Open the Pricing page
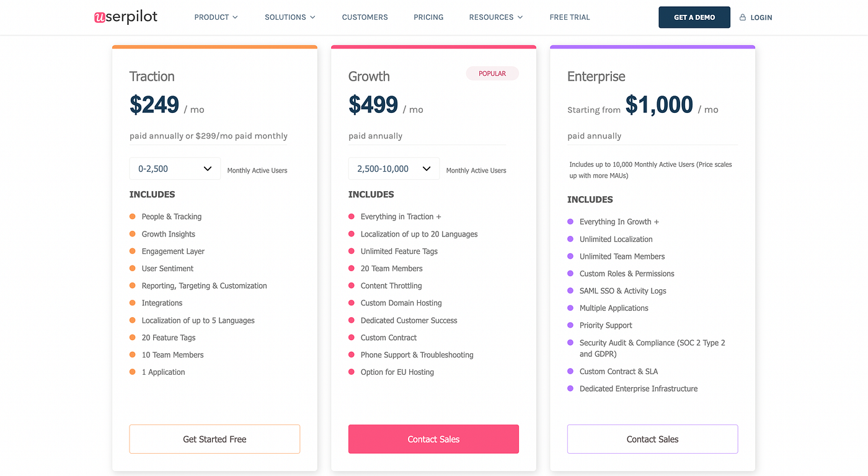Screen dimensions: 868x476 coord(428,17)
